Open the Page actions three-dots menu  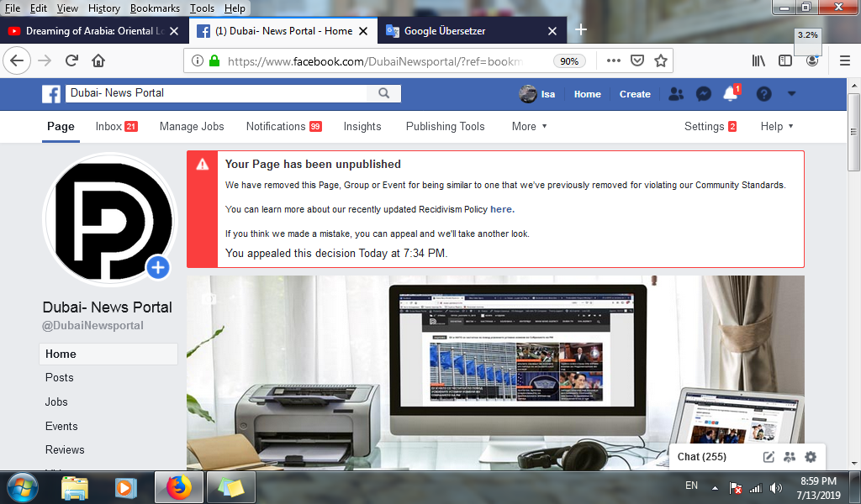tap(614, 60)
